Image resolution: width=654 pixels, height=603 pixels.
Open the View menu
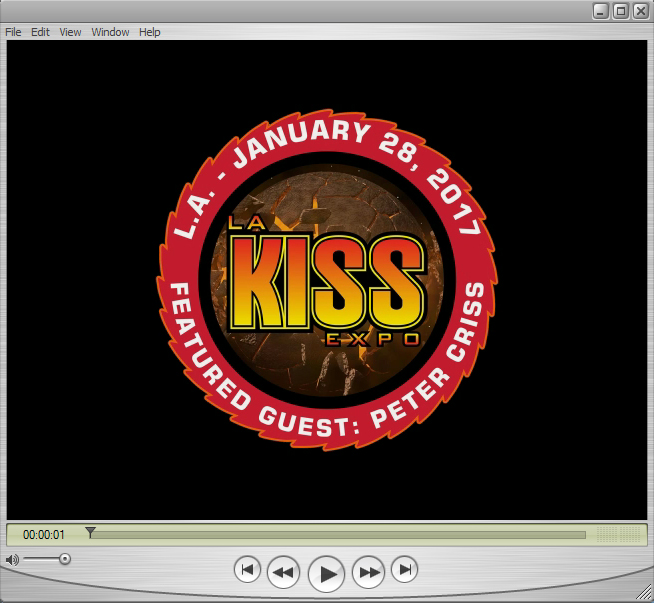point(70,32)
